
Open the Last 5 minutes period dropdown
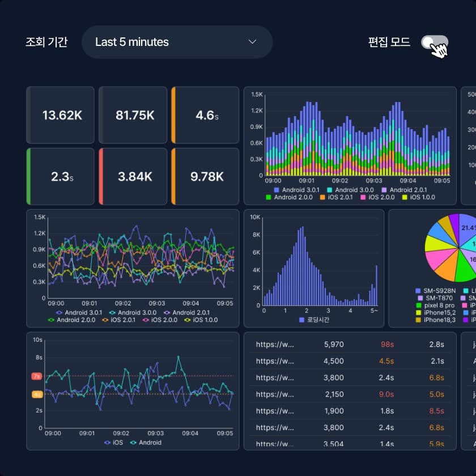coord(177,42)
